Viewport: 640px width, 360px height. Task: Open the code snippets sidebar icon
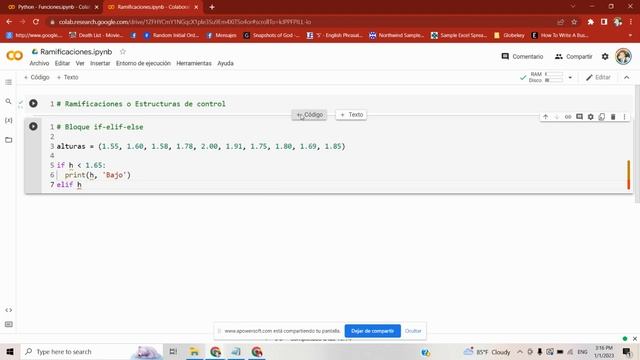[9, 310]
